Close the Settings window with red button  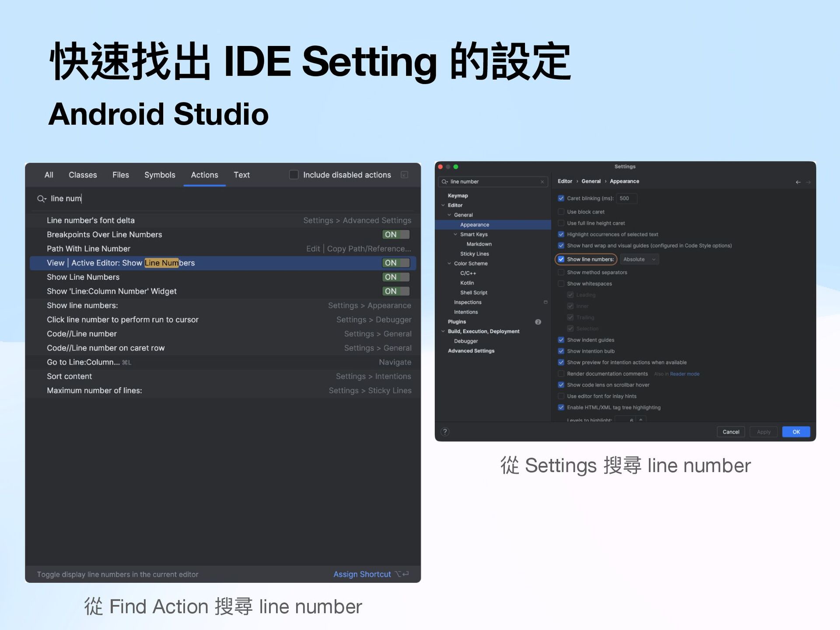pos(441,167)
